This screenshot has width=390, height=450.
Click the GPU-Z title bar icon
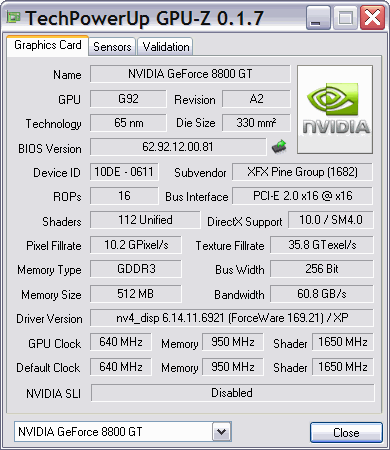coord(13,17)
